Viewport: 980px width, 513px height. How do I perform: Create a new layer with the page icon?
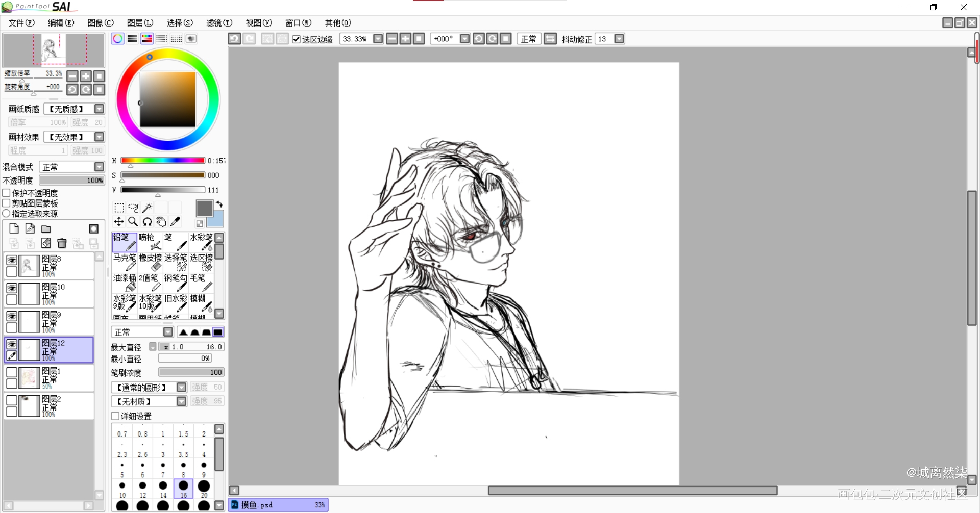14,228
